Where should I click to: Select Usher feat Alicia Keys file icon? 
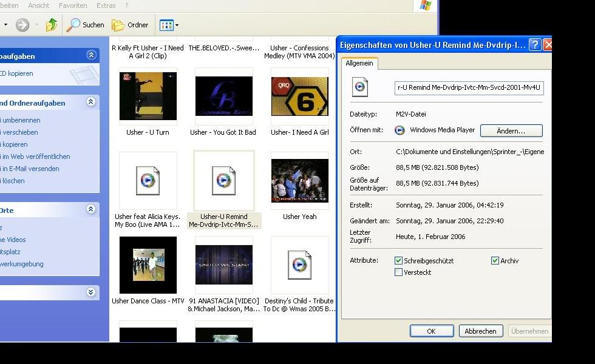tap(148, 181)
